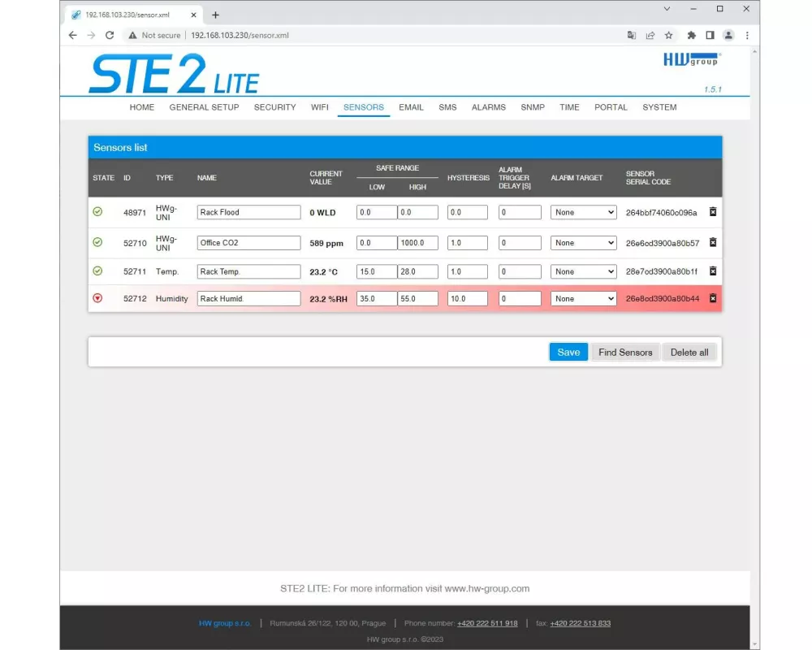Go to the GENERAL SETUP tab

pos(204,107)
